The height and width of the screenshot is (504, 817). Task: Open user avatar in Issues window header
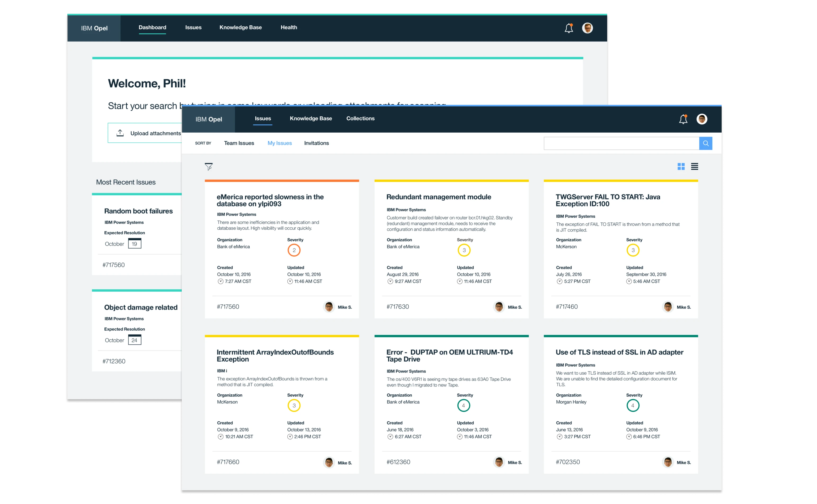pyautogui.click(x=701, y=119)
